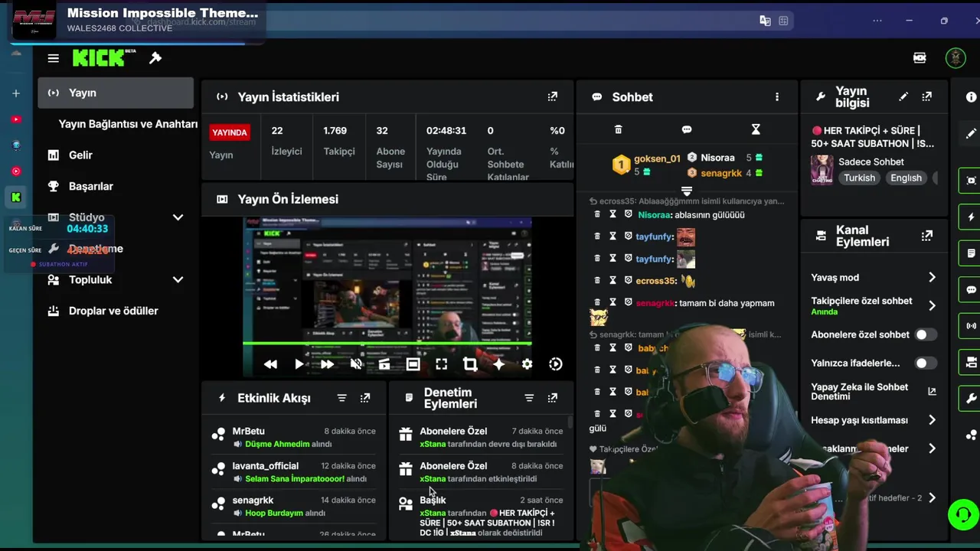Image resolution: width=980 pixels, height=551 pixels.
Task: Click the speech bubble icon in the Sohbet toolbar
Action: [687, 129]
